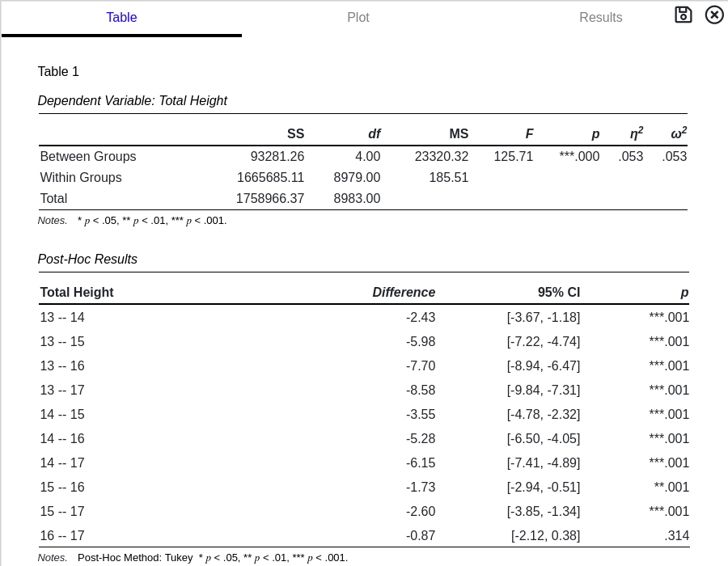Click the "Dependent Variable: Total Height" label

click(132, 100)
